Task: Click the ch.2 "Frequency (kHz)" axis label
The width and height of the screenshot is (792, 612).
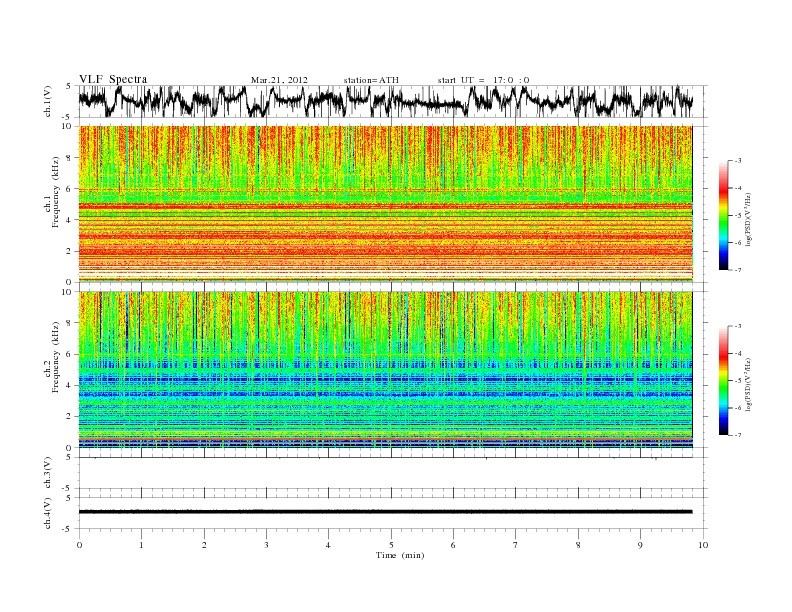Action: (56, 358)
